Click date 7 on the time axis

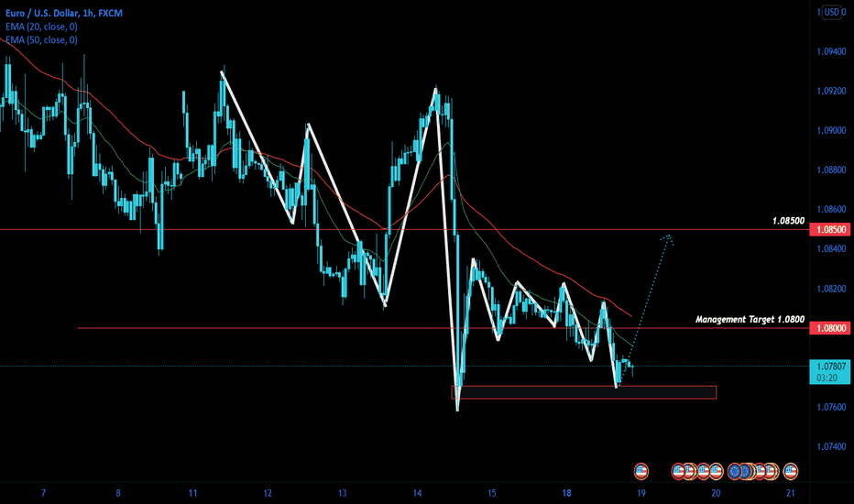[x=44, y=493]
